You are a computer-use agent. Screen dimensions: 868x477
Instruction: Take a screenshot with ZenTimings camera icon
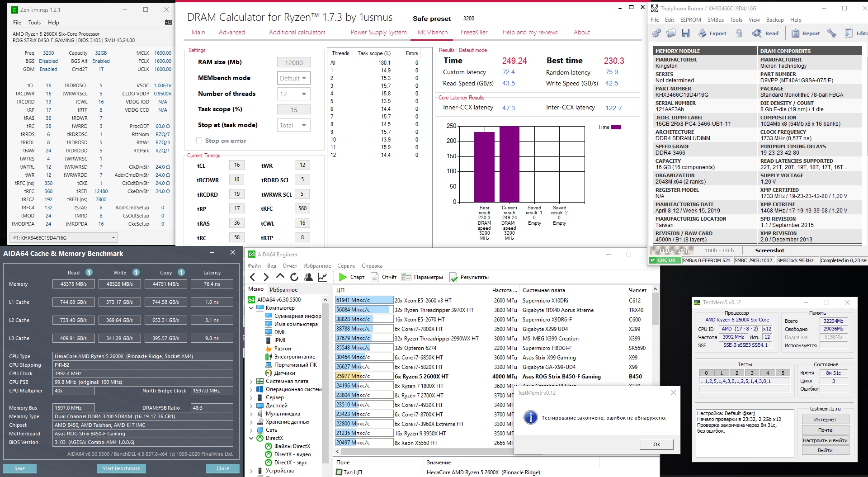(168, 22)
